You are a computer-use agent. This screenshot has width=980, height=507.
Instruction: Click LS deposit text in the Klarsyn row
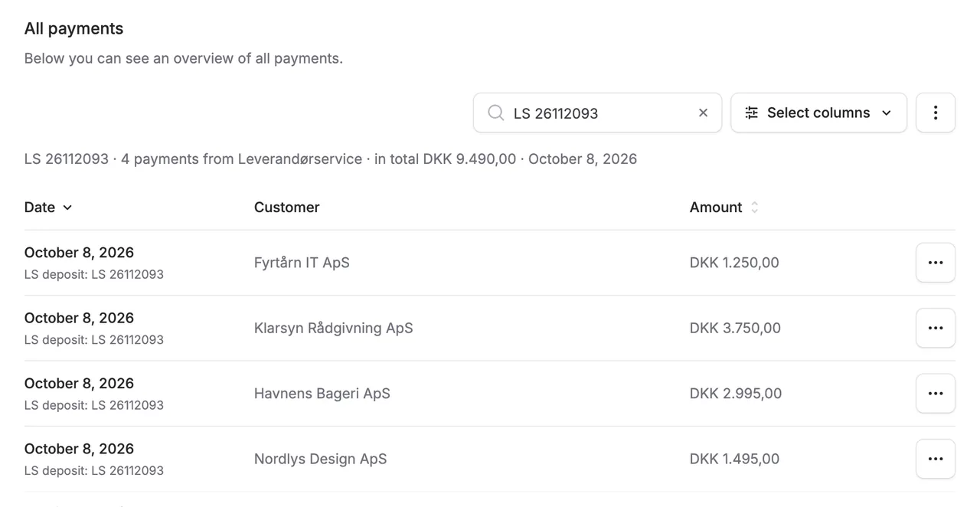coord(93,339)
